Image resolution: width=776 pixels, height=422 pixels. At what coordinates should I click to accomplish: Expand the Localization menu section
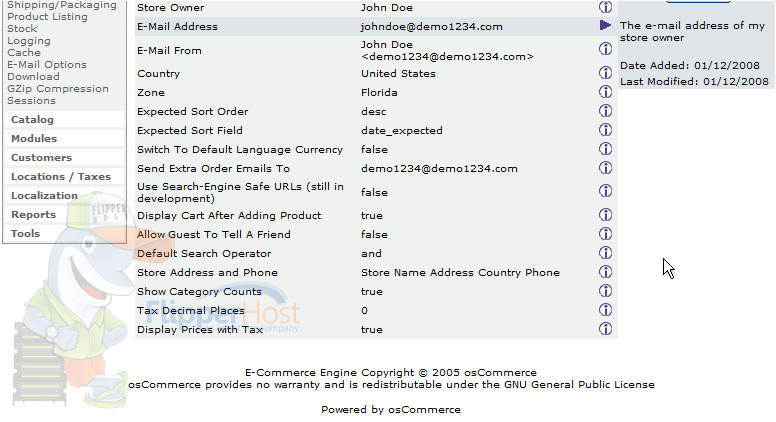click(45, 196)
